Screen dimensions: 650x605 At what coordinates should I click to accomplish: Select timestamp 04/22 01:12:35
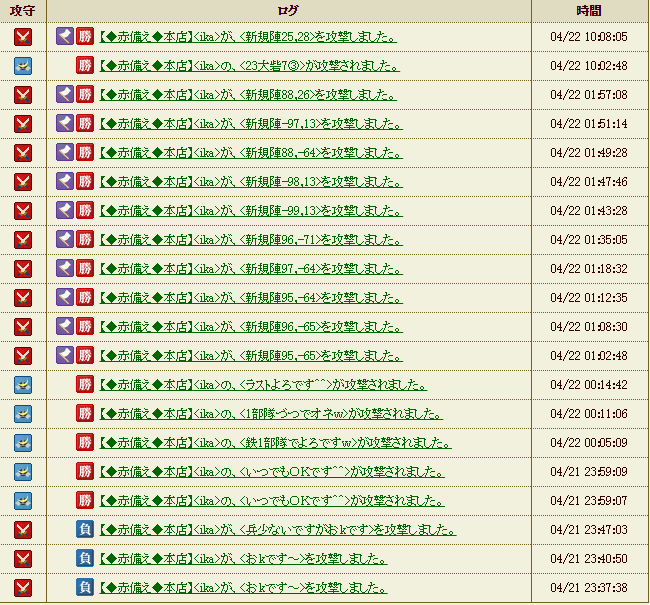click(589, 298)
